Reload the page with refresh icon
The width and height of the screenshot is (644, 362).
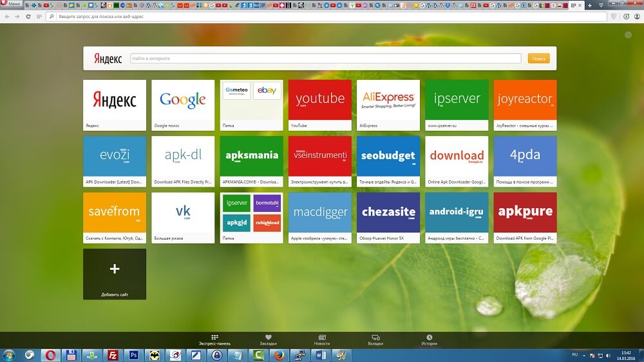click(x=28, y=15)
